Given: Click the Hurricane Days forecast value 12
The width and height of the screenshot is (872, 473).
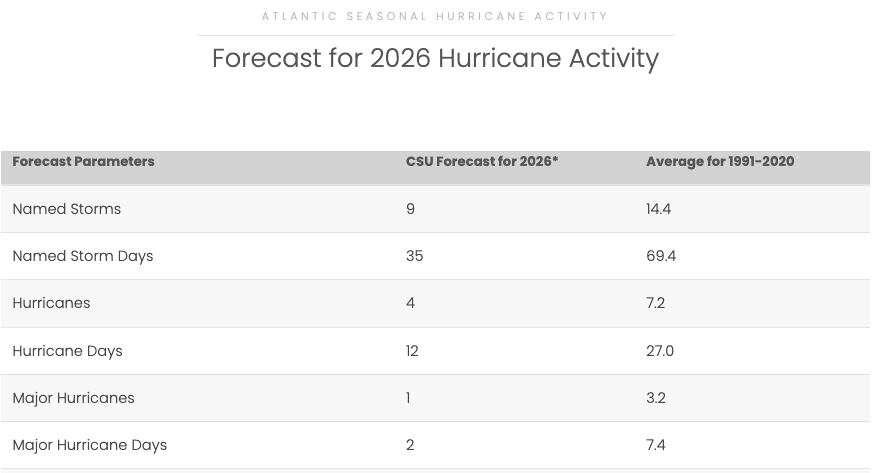Looking at the screenshot, I should coord(412,351).
